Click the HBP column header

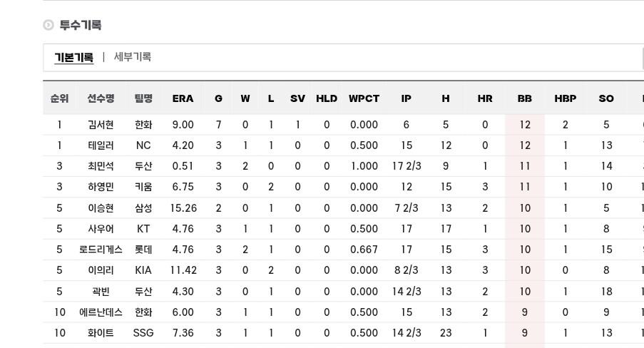[x=565, y=98]
